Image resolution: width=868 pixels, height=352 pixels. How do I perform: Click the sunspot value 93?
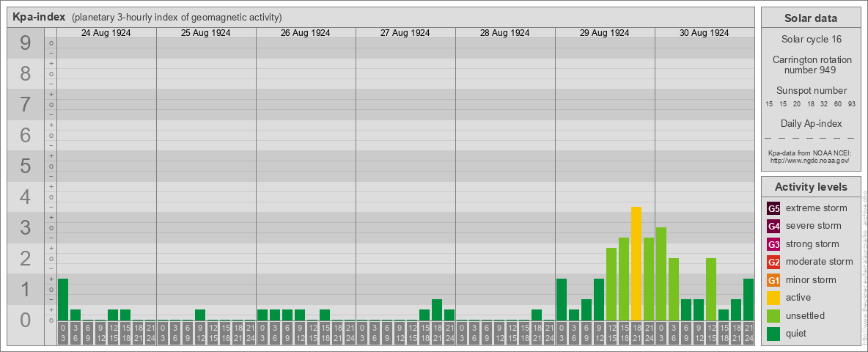pos(851,104)
